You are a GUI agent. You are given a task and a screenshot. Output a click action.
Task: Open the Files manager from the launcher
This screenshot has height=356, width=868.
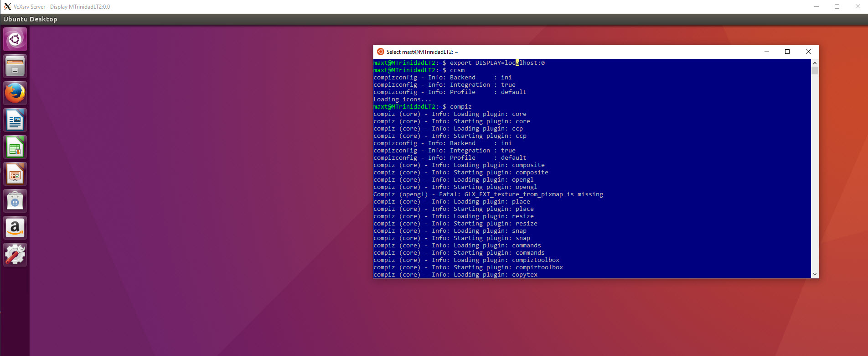pyautogui.click(x=15, y=66)
